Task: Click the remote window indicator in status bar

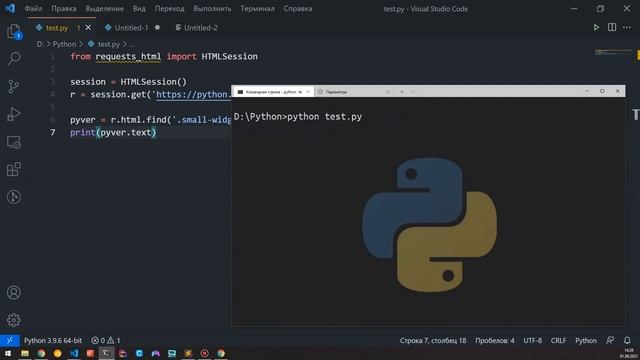Action: click(10, 340)
